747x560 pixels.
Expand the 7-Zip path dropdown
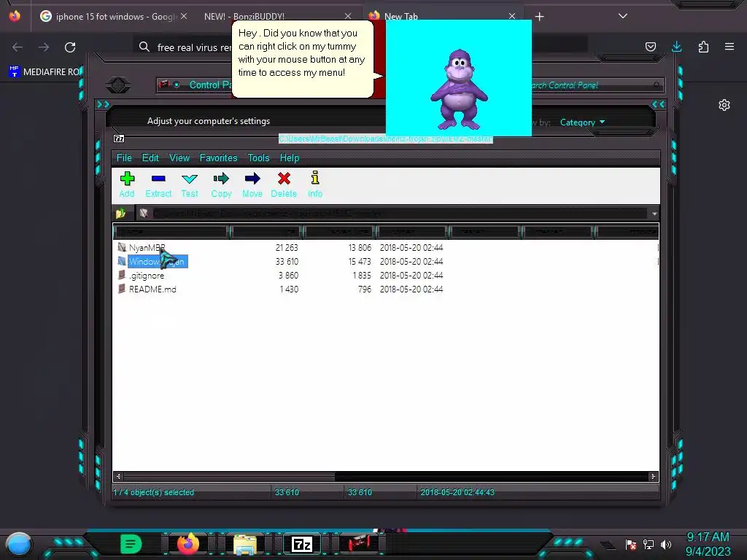[x=654, y=214]
